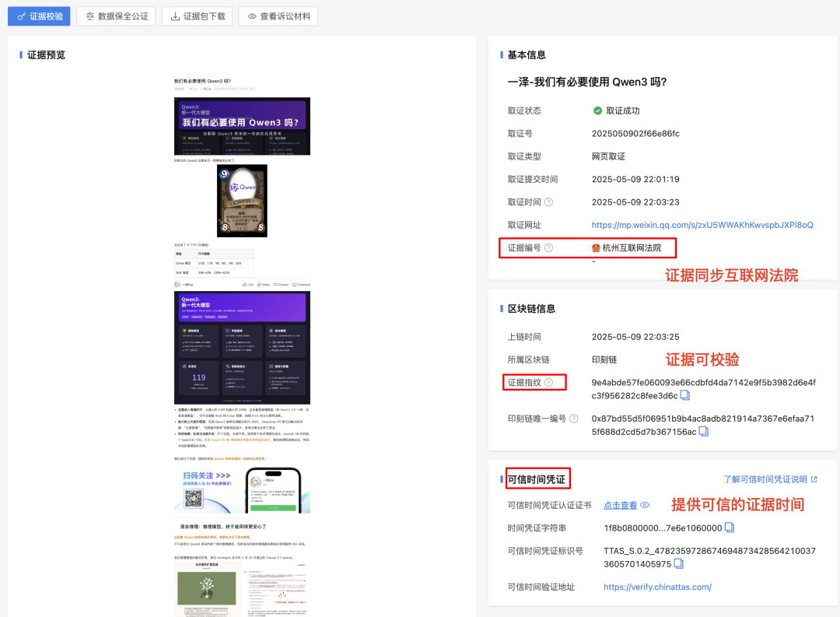Click the Qwen3 banner image in preview
The image size is (840, 617).
pos(242,126)
